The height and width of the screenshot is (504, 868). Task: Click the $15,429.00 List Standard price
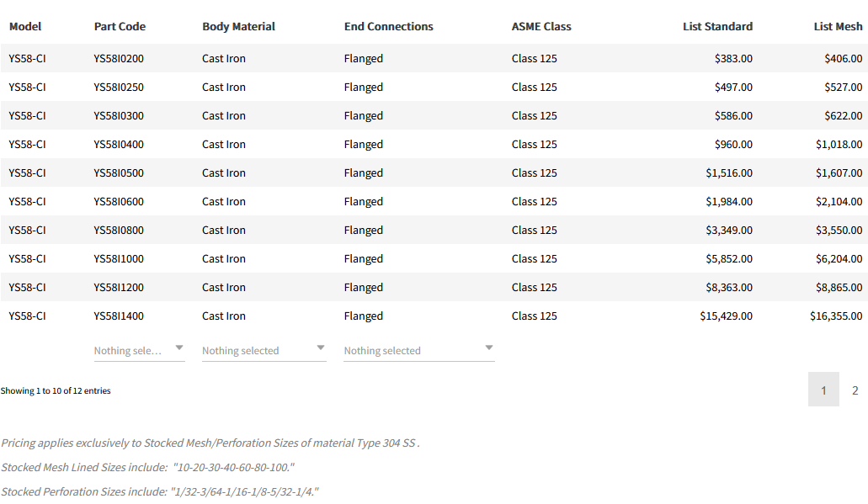(x=726, y=316)
